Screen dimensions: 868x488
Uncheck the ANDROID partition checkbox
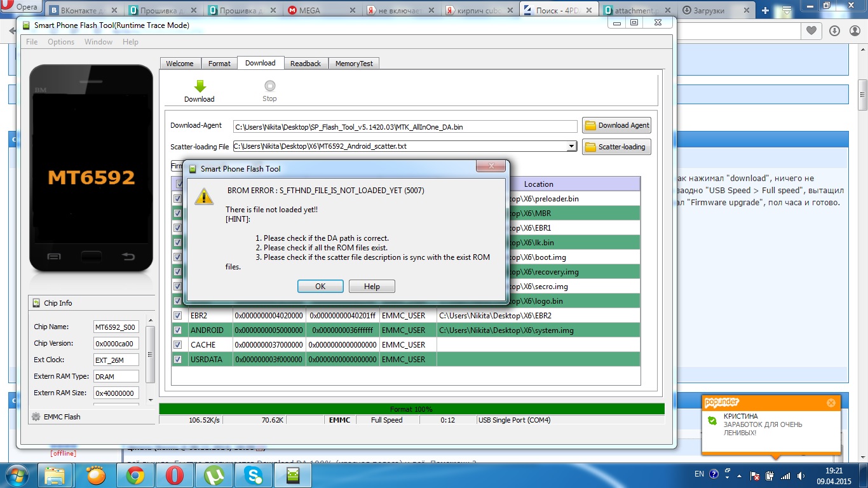pyautogui.click(x=177, y=330)
